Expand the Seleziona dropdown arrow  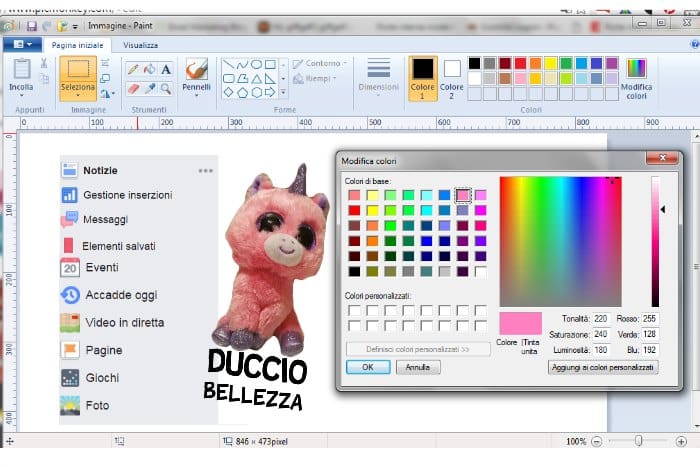[x=78, y=95]
